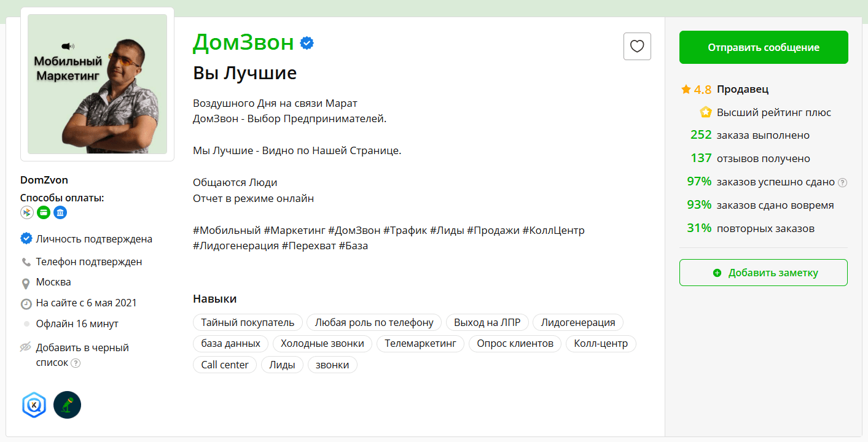The width and height of the screenshot is (868, 442).
Task: Click Добавить заметку button
Action: click(763, 273)
